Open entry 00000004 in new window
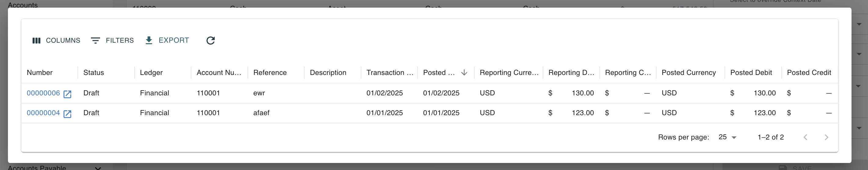 (x=67, y=114)
